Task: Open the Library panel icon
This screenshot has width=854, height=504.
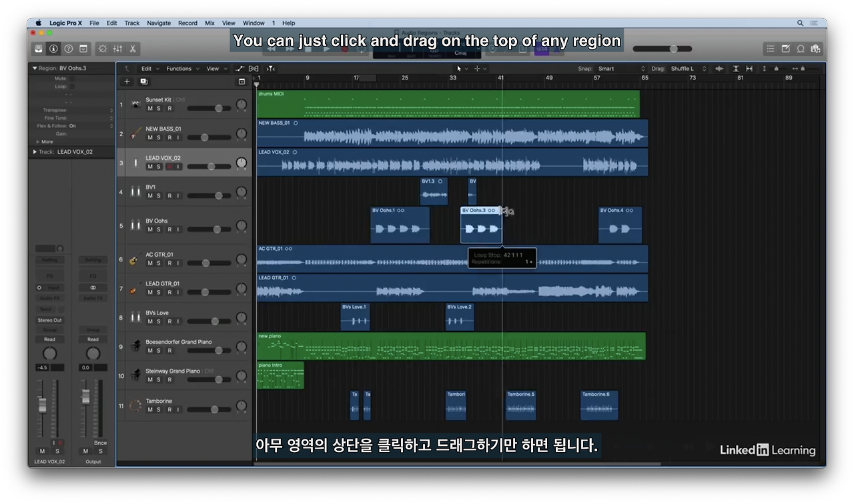Action: pos(39,49)
